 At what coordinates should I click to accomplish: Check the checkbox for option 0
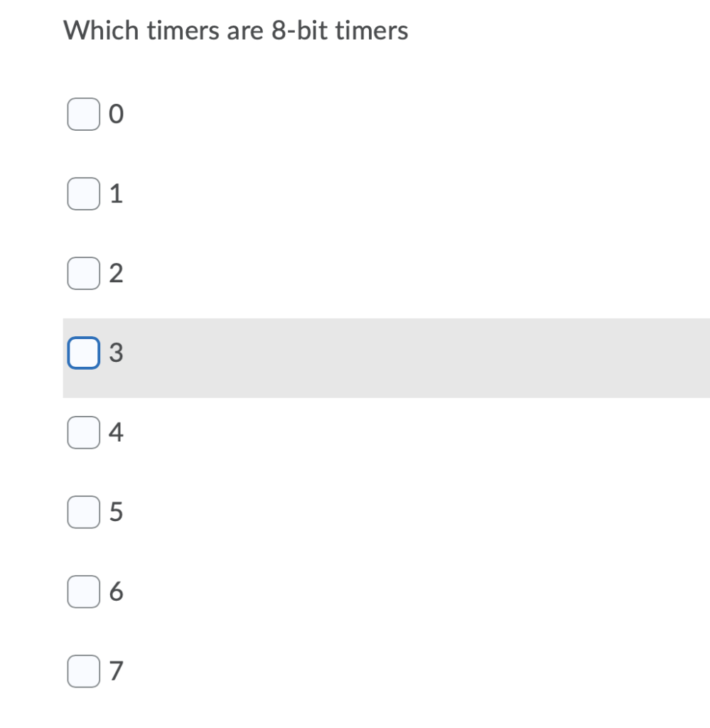pos(83,114)
